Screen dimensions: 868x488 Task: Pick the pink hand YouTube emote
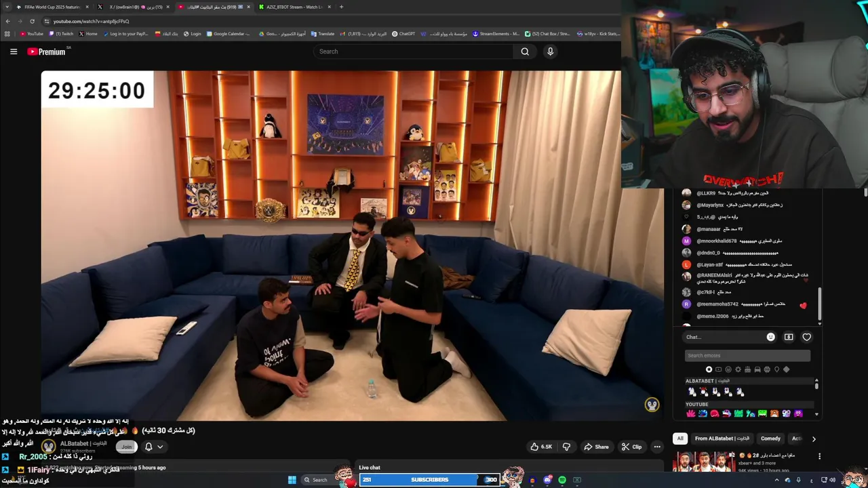(690, 413)
